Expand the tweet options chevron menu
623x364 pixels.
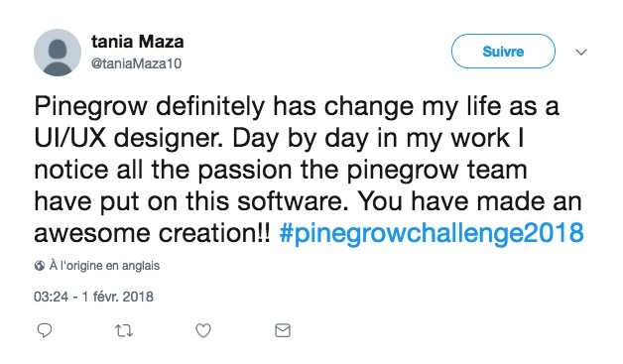(581, 52)
